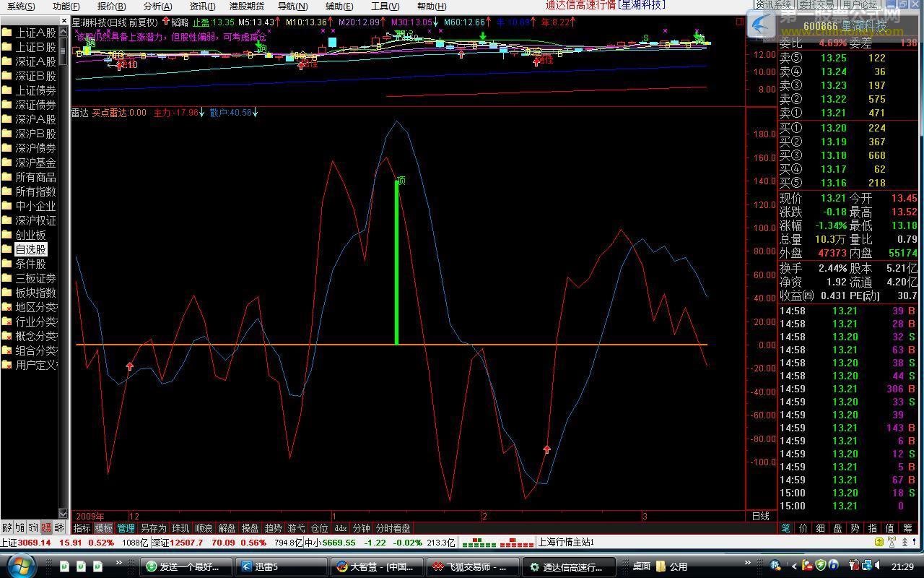Close the left sidebar panel with X

tap(64, 21)
